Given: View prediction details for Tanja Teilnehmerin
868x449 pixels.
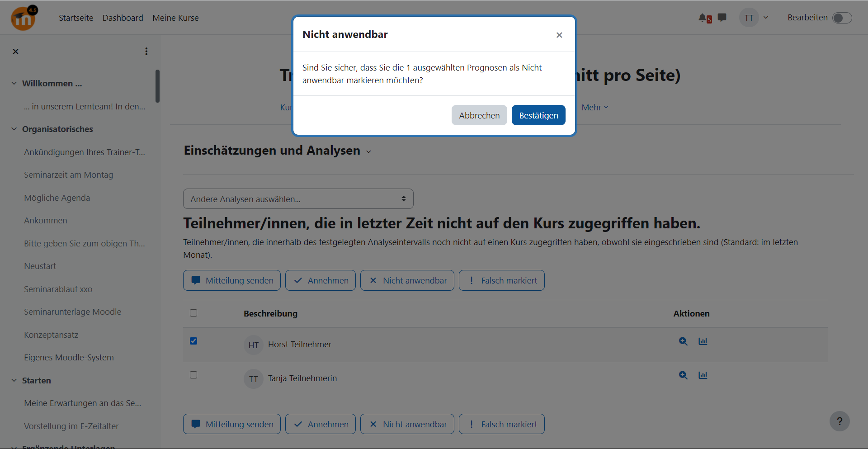Looking at the screenshot, I should (x=683, y=375).
